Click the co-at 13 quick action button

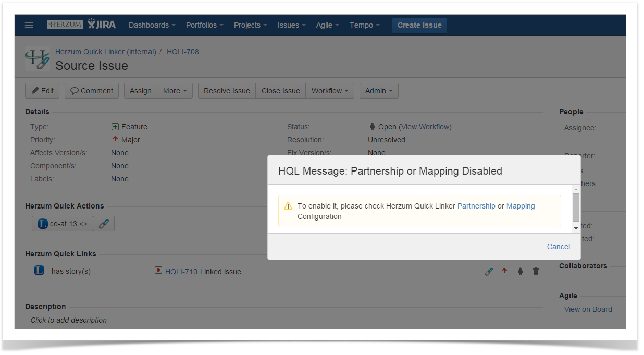[x=63, y=224]
